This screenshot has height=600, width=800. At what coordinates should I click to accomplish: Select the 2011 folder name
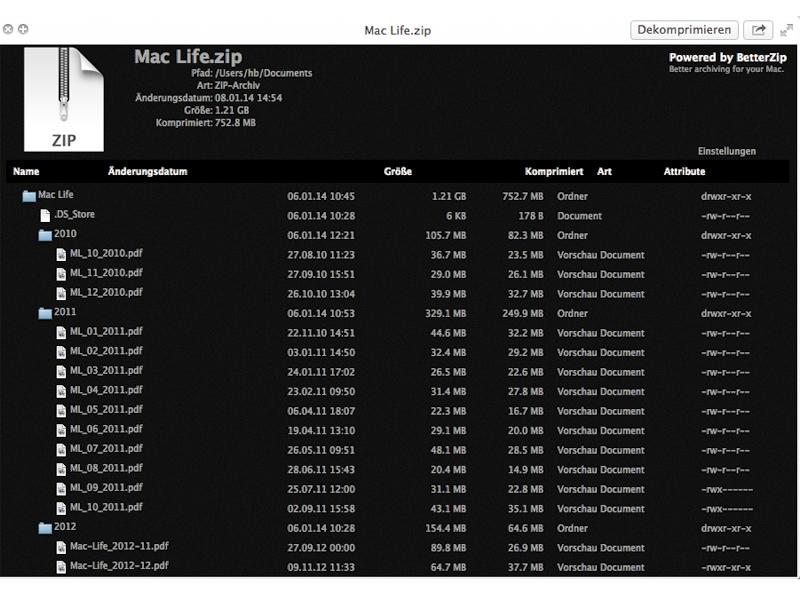(65, 312)
